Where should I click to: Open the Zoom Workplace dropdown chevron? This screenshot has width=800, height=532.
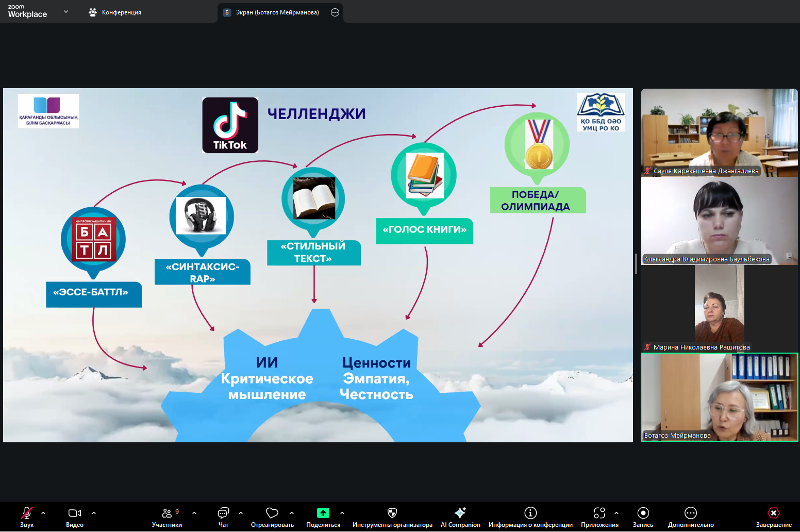pos(66,11)
